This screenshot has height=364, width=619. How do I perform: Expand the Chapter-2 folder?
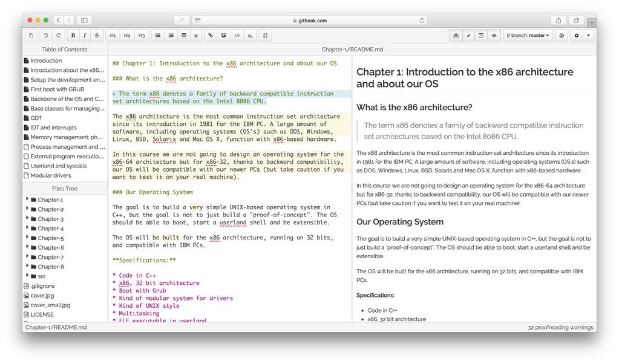27,209
